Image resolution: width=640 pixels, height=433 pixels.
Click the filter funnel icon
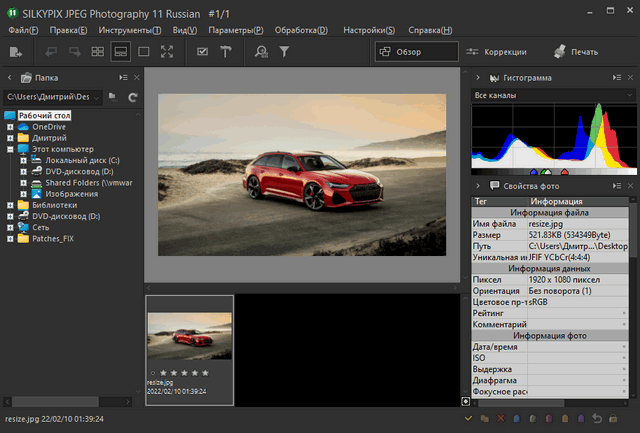(x=284, y=51)
